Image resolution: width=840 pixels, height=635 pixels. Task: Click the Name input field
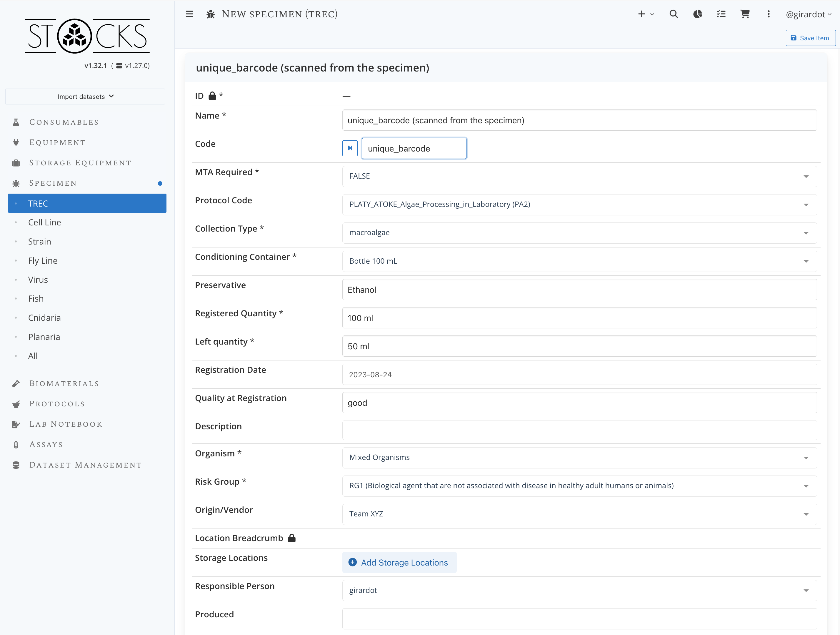click(579, 120)
